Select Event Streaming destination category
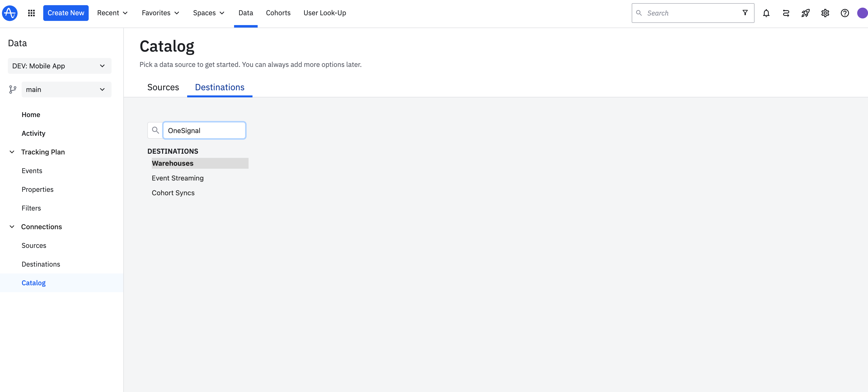The width and height of the screenshot is (868, 392). point(178,178)
